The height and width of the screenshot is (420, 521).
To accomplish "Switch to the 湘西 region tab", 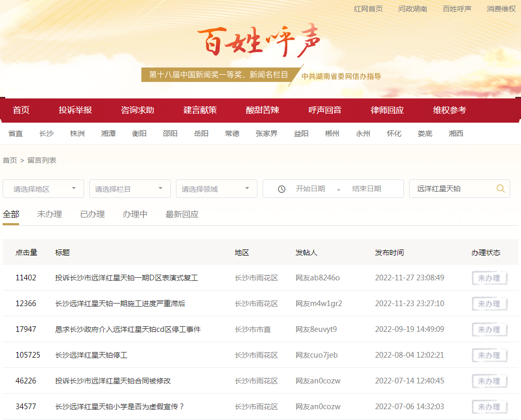I will point(455,133).
